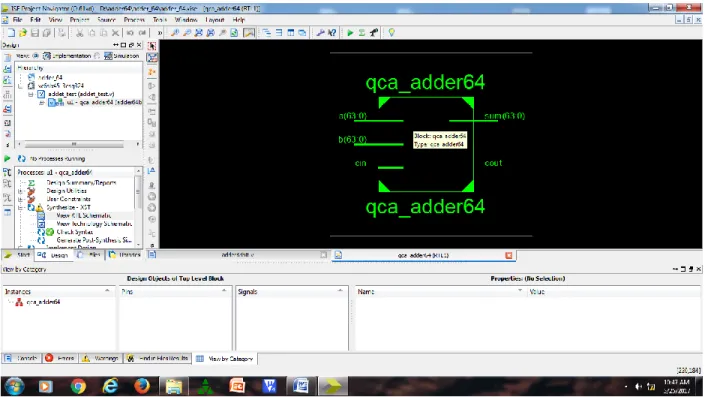Expand the Design Utilities process node
The width and height of the screenshot is (705, 397).
click(x=20, y=191)
